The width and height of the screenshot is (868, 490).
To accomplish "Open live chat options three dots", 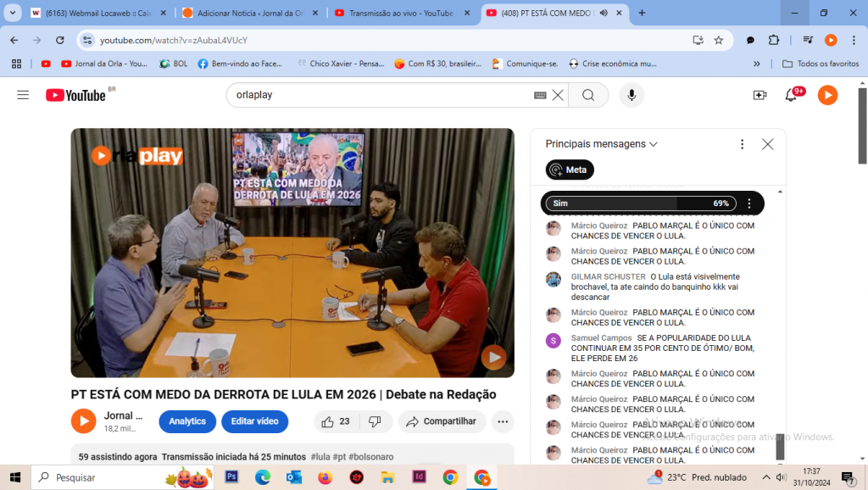I will [x=743, y=144].
